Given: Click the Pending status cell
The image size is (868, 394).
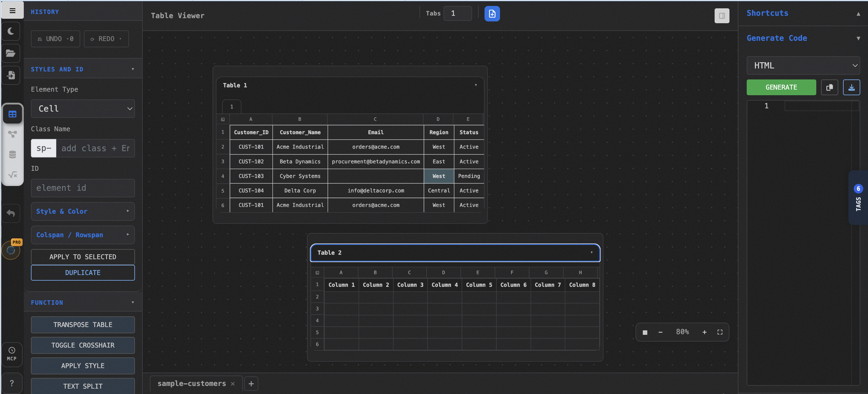Looking at the screenshot, I should point(469,176).
